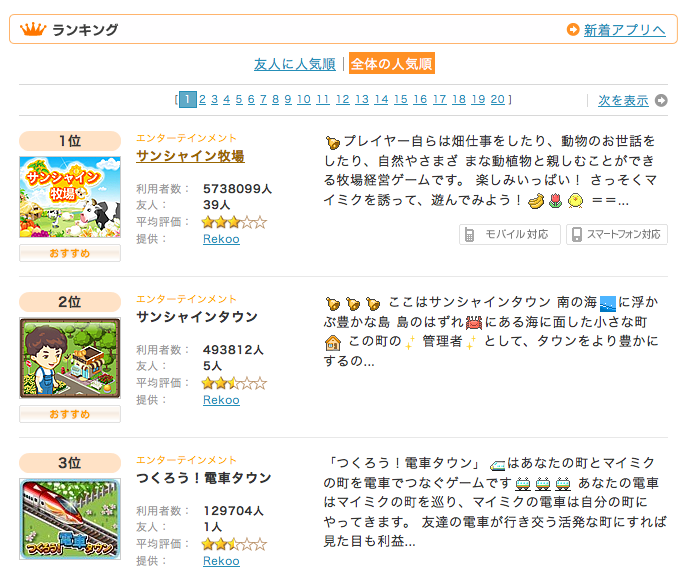Screen dimensions: 692x582
Task: Go to ranking page 9
Action: pos(288,99)
